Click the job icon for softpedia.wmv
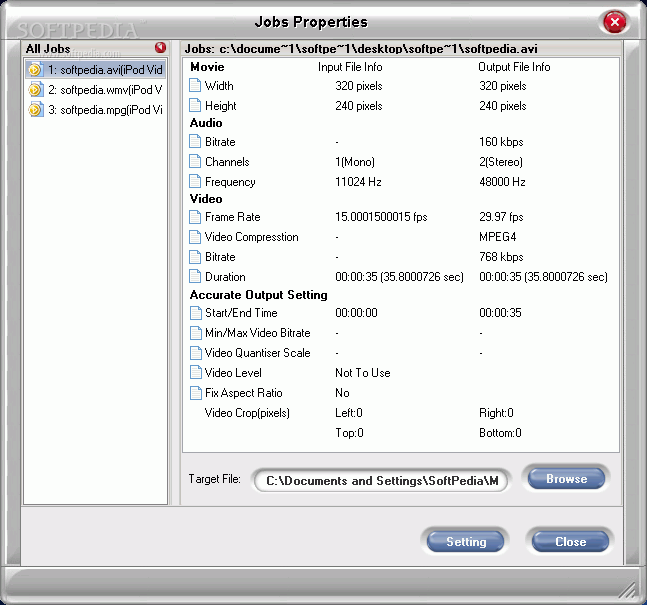Viewport: 647px width, 605px height. (x=35, y=90)
